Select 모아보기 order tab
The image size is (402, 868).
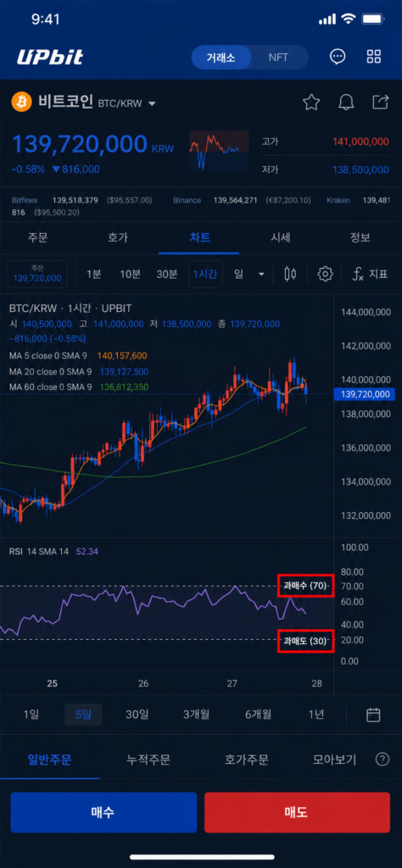point(334,759)
